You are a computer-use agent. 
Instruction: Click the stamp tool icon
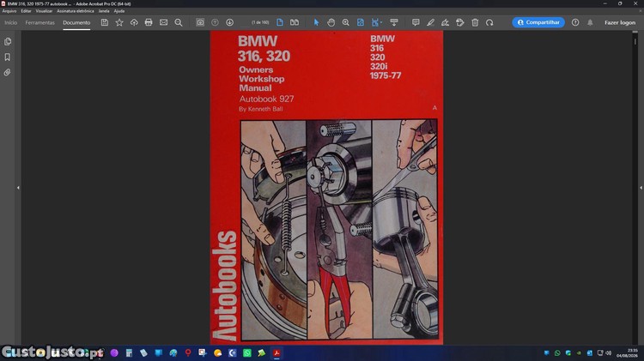[460, 22]
